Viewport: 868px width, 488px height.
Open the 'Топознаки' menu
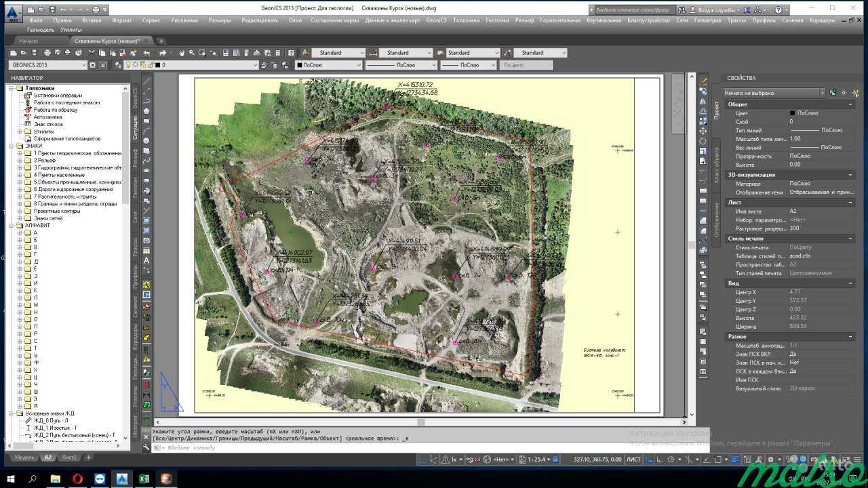pyautogui.click(x=466, y=20)
